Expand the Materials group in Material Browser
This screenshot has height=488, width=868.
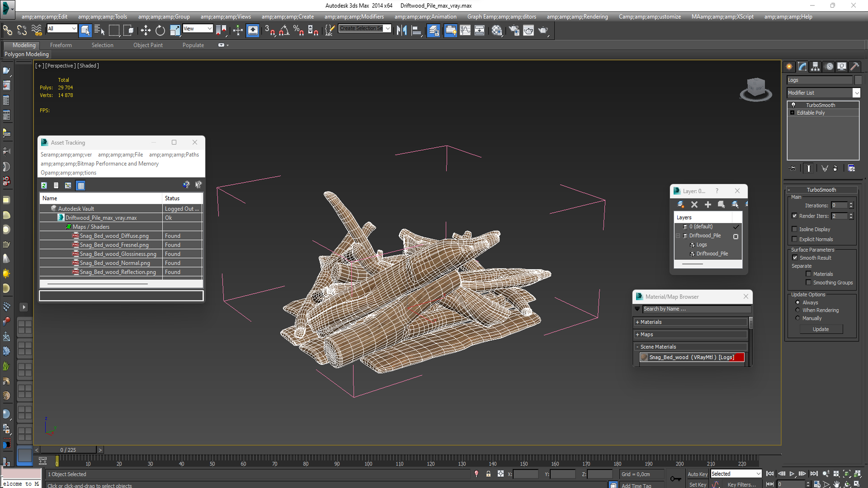[691, 322]
